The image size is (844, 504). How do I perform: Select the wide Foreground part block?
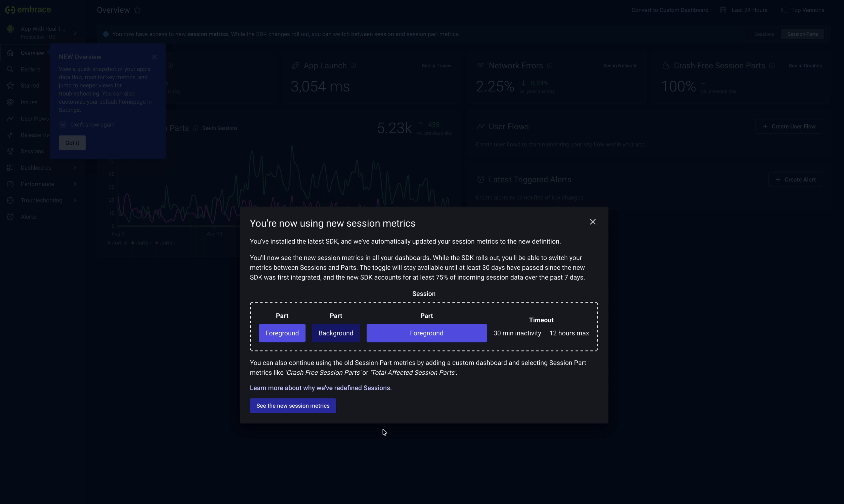pyautogui.click(x=427, y=333)
